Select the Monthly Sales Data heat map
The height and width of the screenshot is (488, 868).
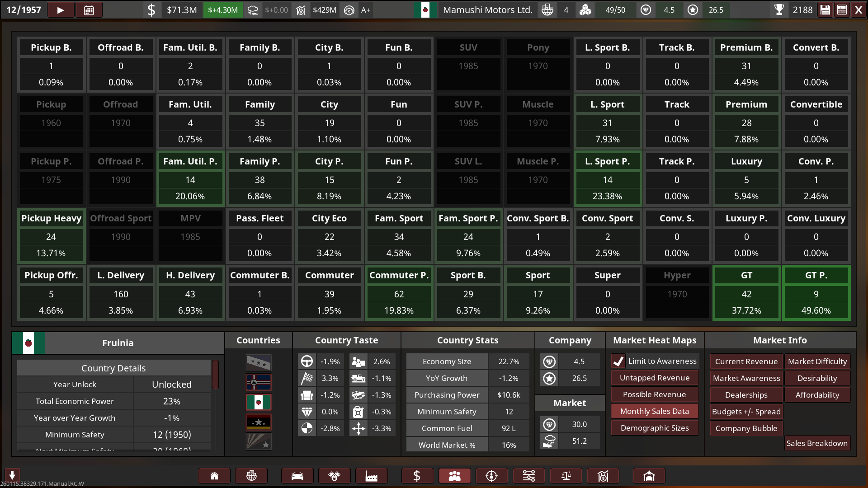point(654,411)
